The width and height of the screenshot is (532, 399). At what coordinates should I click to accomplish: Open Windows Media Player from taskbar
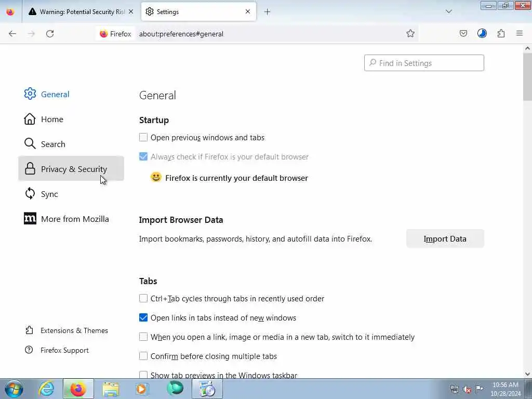click(142, 389)
